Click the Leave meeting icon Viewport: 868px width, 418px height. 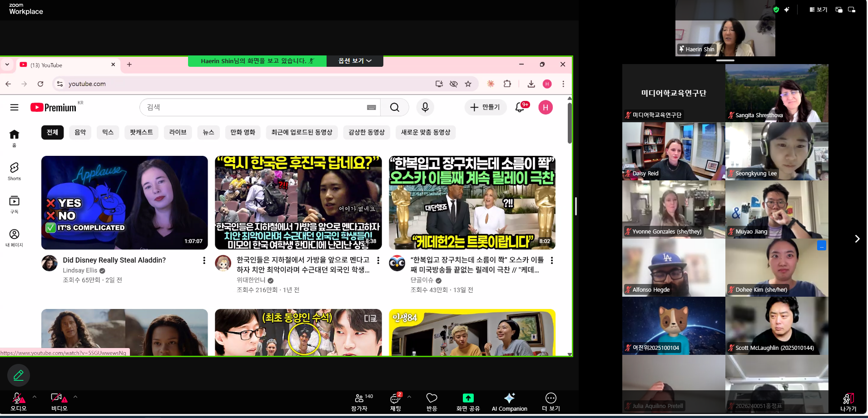coord(848,401)
